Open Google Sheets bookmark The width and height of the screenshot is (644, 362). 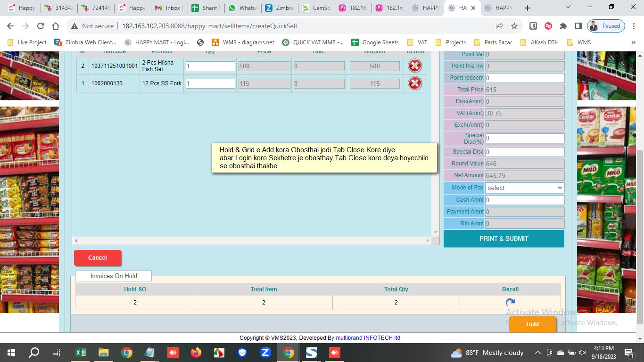375,42
